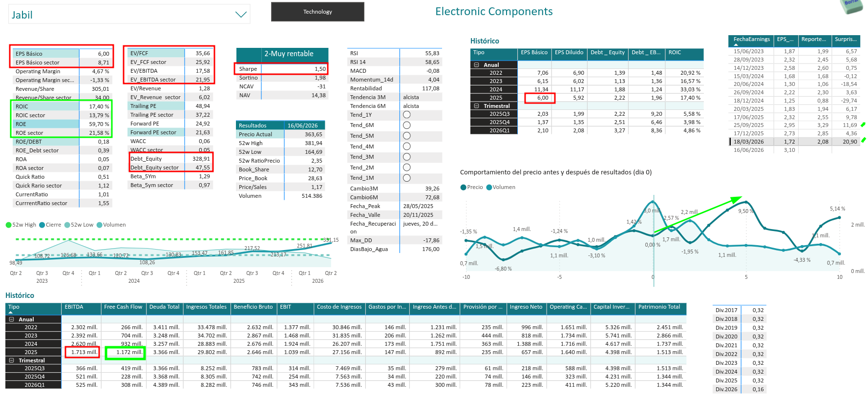Collapse the Trimestral group in bottom table
This screenshot has width=868, height=400.
12,360
